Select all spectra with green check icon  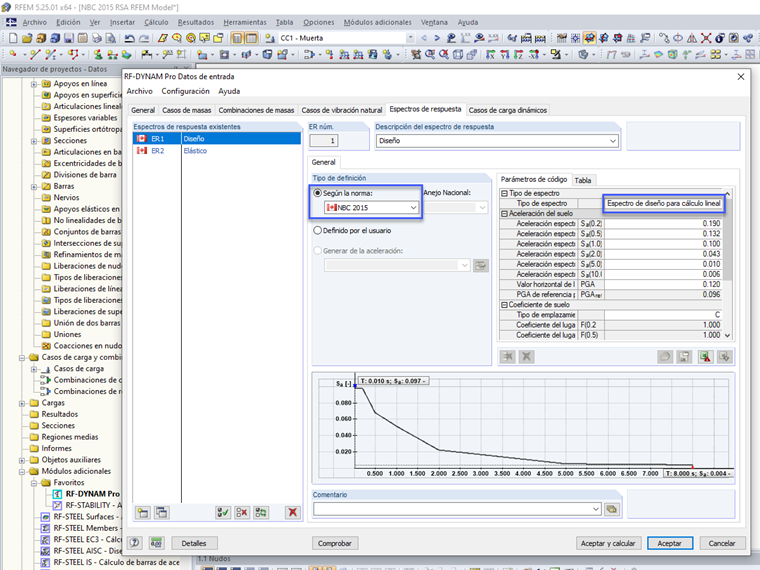pyautogui.click(x=223, y=512)
